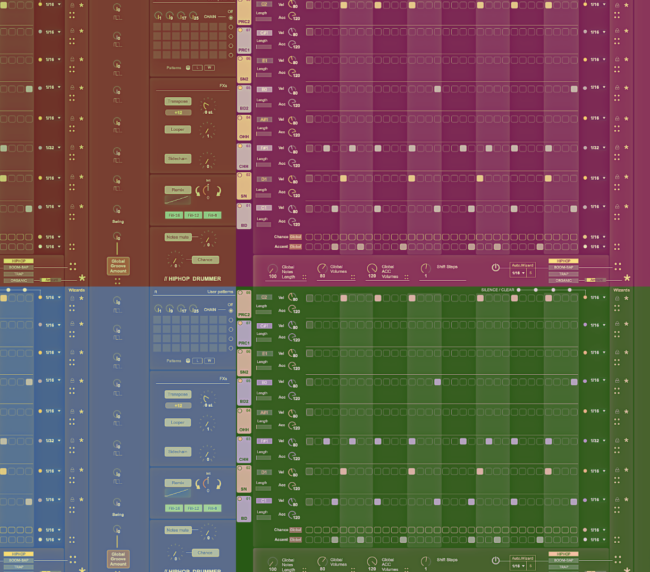This screenshot has width=650, height=572.
Task: Click the large star icon at the bottom of the brown panel
Action: click(82, 278)
